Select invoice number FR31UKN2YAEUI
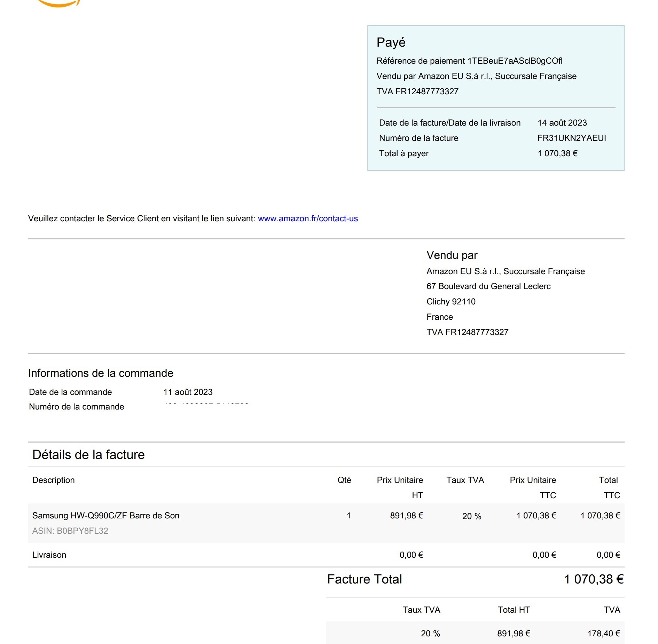 point(572,138)
